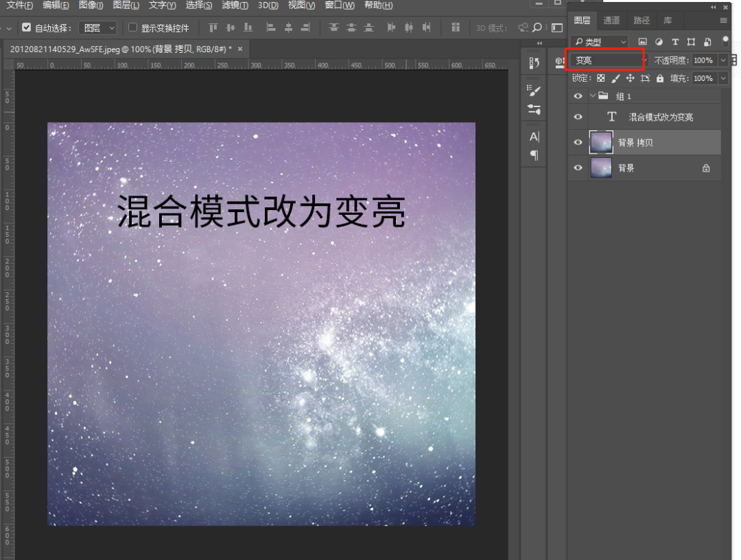Open the Character panel icon
This screenshot has height=560, width=741.
coord(534,137)
